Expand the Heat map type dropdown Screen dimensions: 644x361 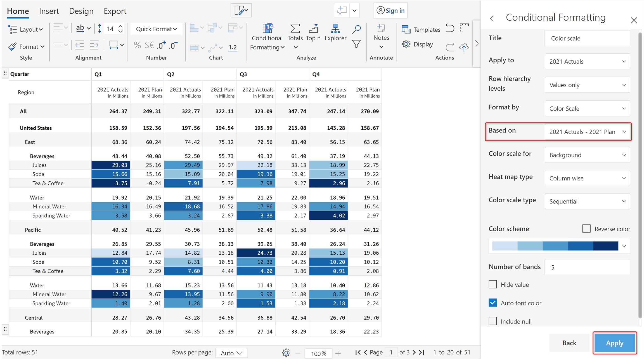pos(587,178)
